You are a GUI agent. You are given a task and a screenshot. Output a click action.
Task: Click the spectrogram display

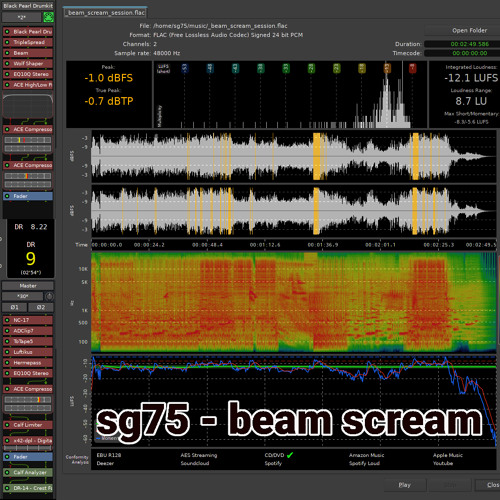pyautogui.click(x=294, y=302)
